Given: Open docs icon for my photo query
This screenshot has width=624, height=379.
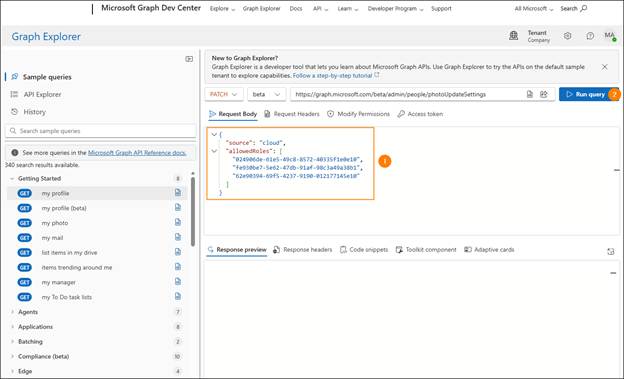Looking at the screenshot, I should (x=178, y=222).
